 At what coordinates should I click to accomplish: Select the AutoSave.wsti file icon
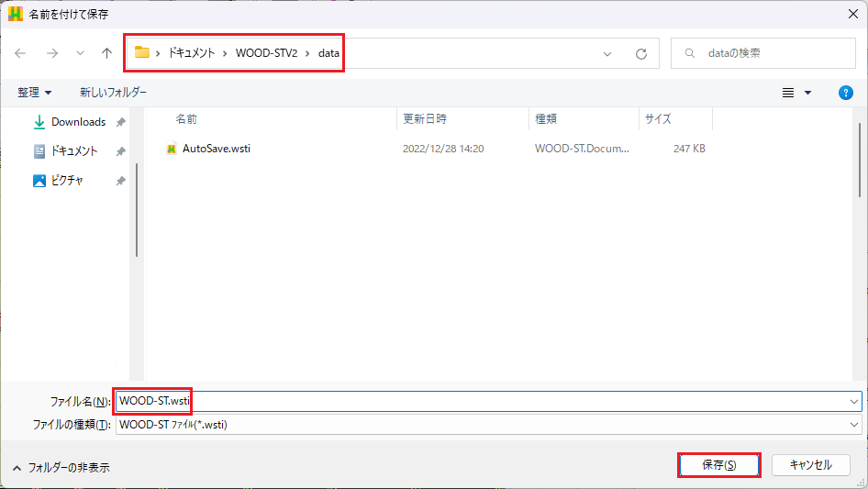tap(172, 149)
